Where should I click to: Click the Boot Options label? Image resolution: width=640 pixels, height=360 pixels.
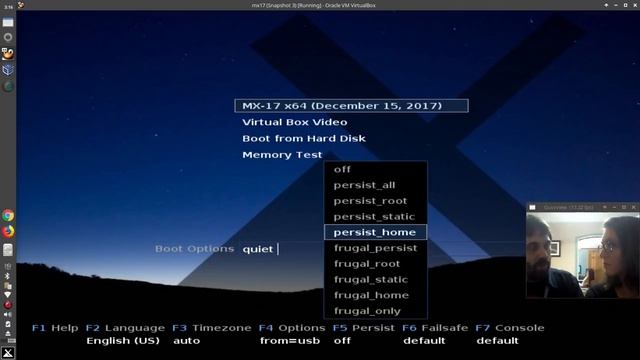pyautogui.click(x=194, y=249)
